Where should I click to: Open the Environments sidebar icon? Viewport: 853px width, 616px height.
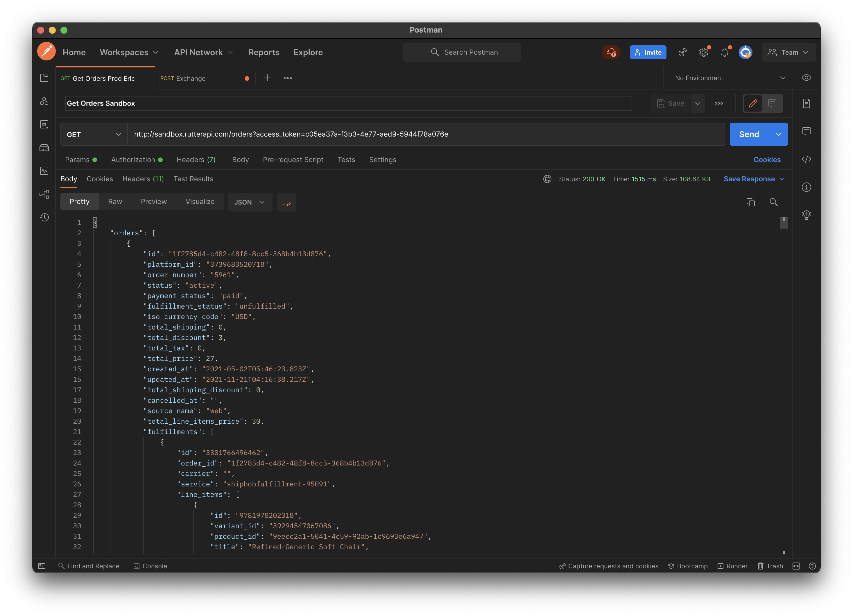click(x=44, y=124)
